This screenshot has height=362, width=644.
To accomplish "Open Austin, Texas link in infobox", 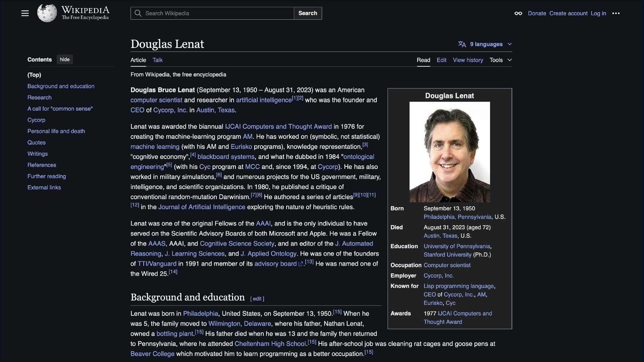I will 440,236.
